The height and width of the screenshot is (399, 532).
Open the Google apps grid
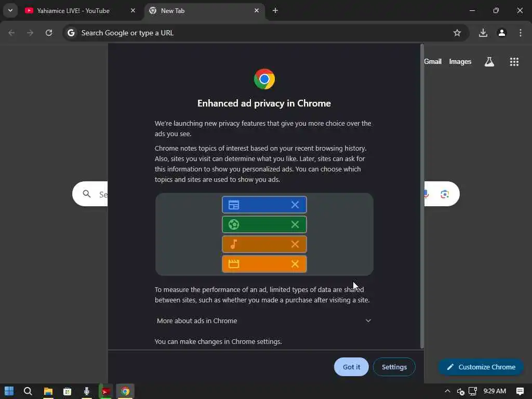(x=514, y=61)
